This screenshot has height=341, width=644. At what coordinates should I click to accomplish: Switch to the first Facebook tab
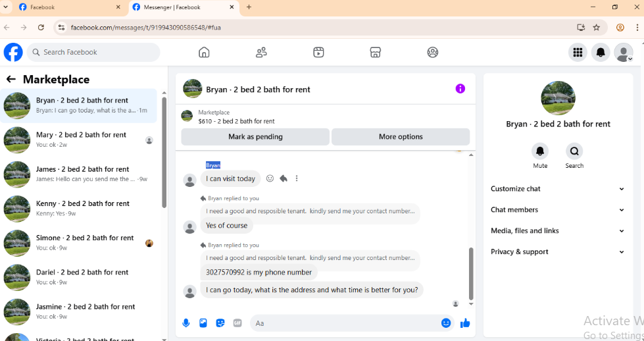click(x=68, y=7)
